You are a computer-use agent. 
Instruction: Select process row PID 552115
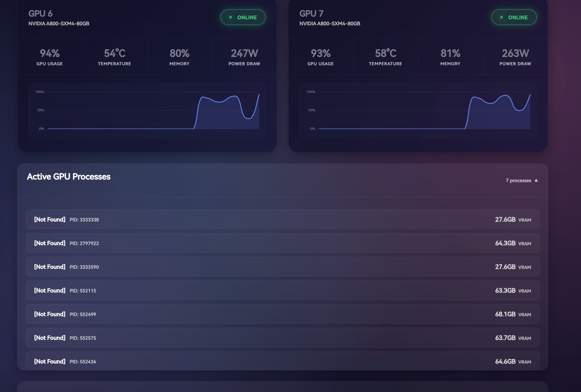coord(282,290)
